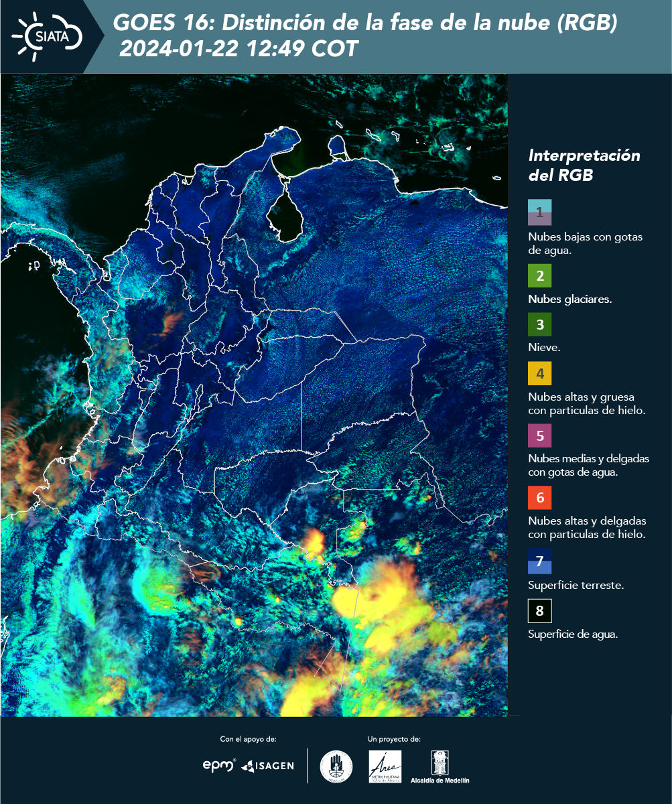
Task: Click the SIATA logo
Action: (47, 36)
